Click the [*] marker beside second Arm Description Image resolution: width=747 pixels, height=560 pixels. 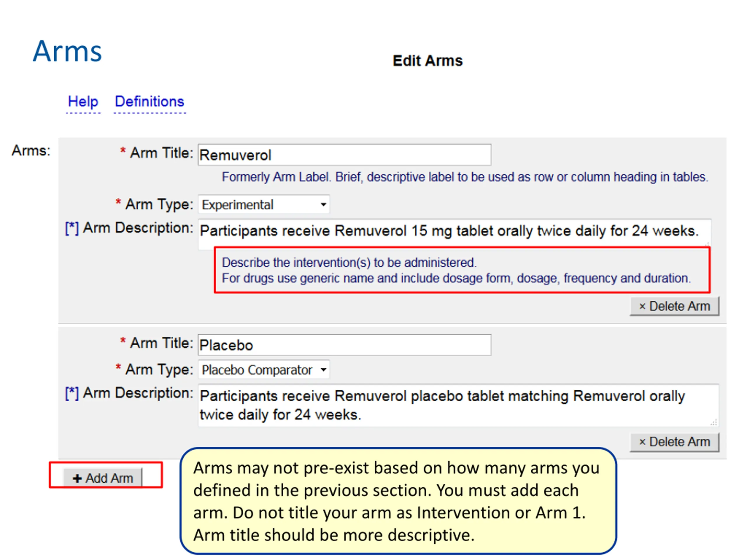71,393
